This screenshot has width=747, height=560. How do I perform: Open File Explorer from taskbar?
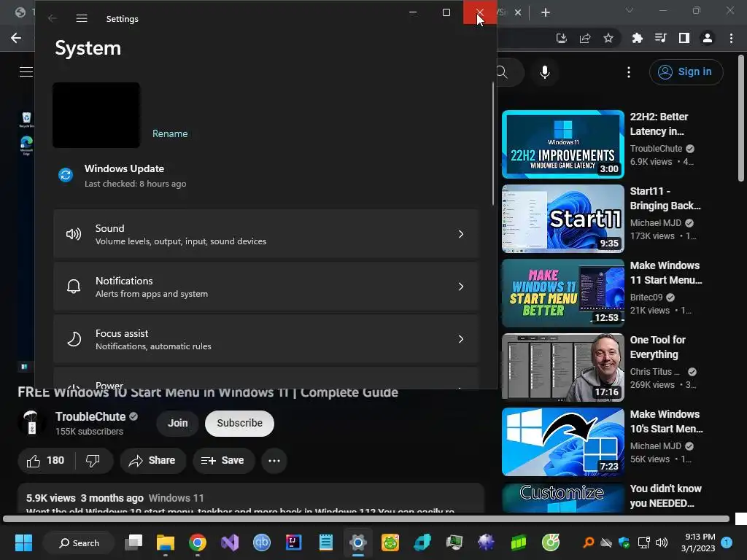[166, 542]
